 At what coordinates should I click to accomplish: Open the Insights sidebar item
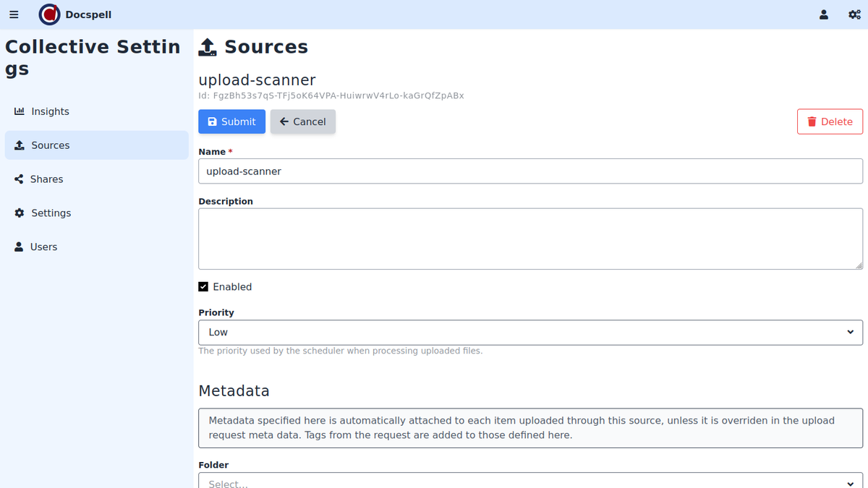tap(50, 111)
